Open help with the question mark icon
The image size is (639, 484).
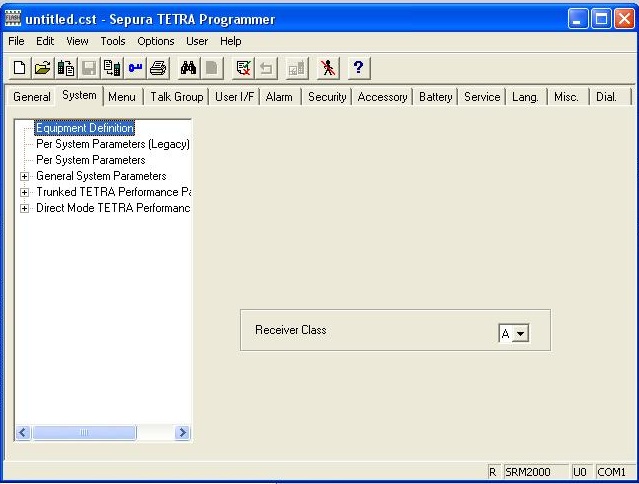[x=359, y=68]
